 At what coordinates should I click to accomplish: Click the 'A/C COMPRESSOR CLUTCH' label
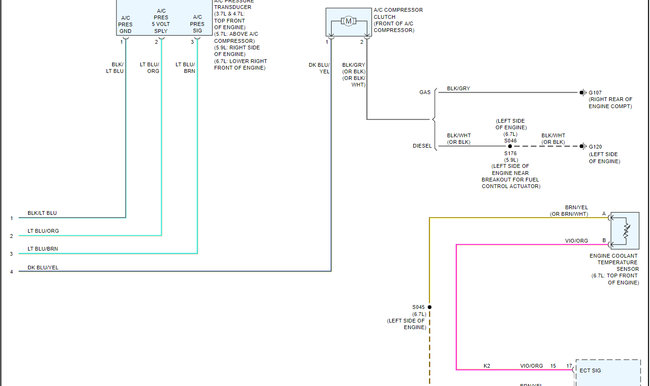point(398,13)
